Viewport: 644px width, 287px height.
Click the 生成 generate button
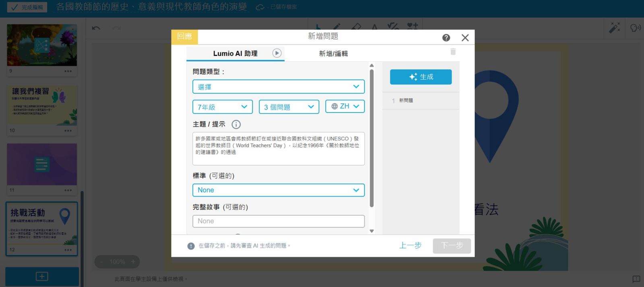421,77
